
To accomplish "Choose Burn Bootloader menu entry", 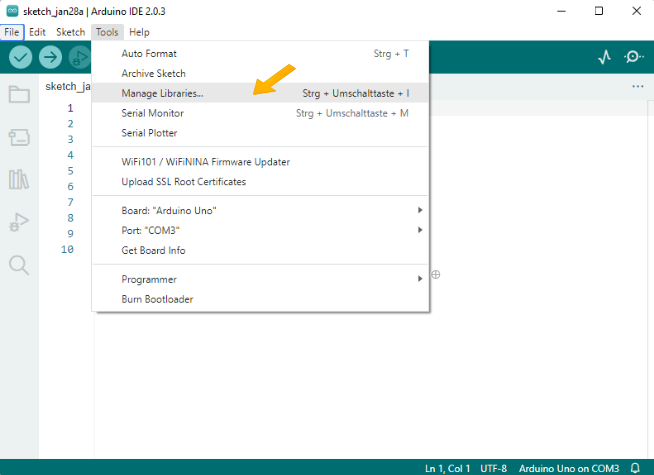I will coord(260,299).
